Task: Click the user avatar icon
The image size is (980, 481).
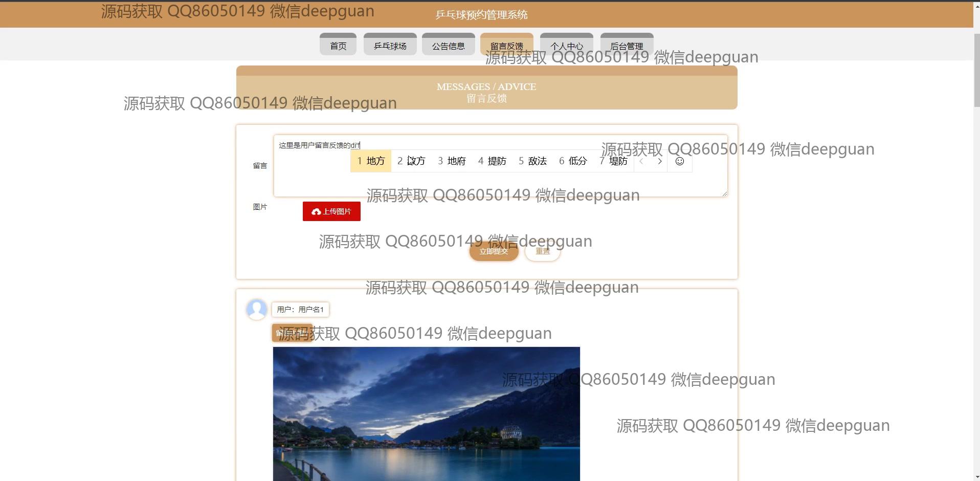Action: (x=257, y=309)
